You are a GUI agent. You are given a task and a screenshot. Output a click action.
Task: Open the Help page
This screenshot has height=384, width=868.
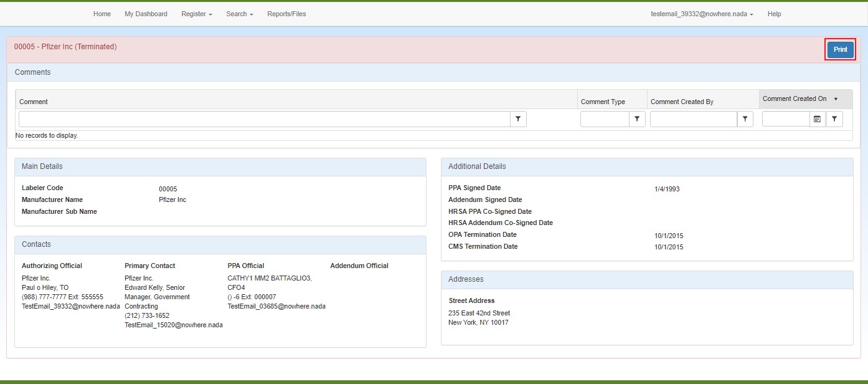pyautogui.click(x=774, y=14)
